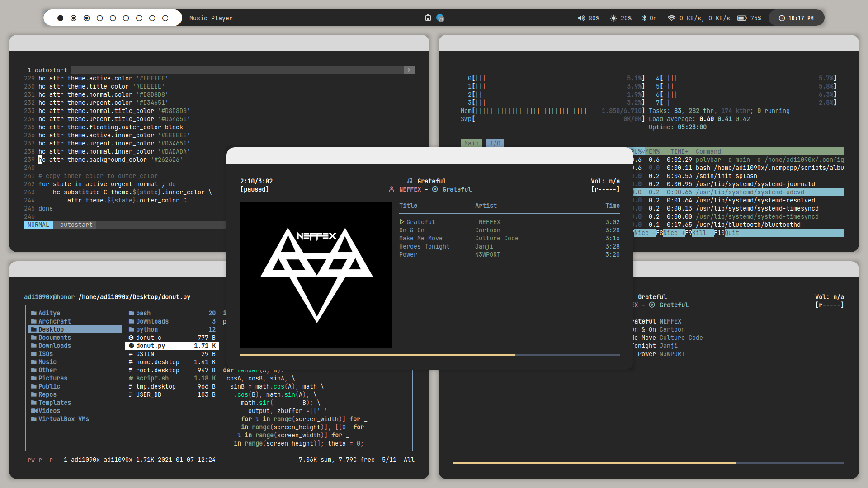Switch to htop I/O tab
This screenshot has width=868, height=488.
[x=495, y=143]
